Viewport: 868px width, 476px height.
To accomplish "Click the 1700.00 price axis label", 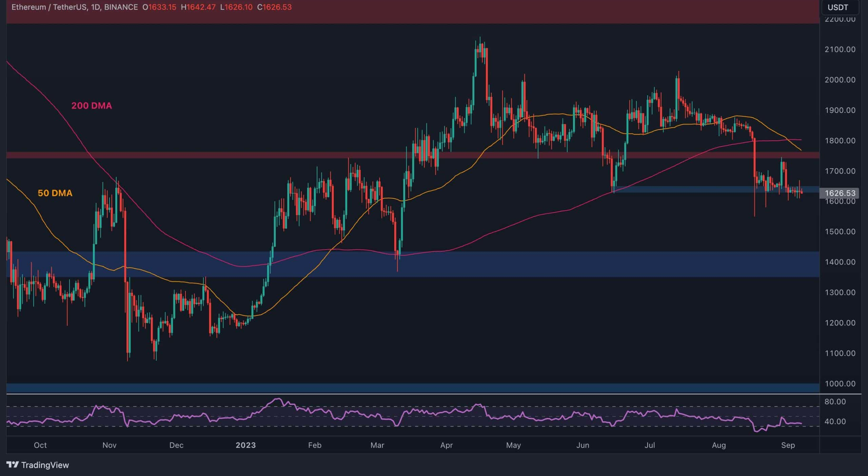I will point(840,171).
